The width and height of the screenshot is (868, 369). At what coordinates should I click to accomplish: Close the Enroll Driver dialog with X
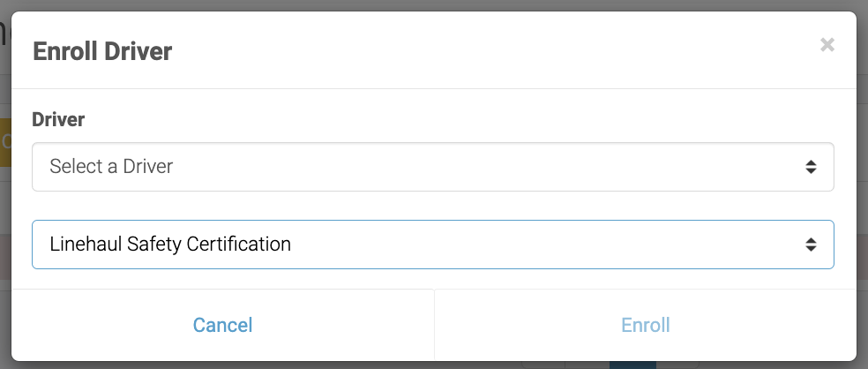(x=827, y=45)
